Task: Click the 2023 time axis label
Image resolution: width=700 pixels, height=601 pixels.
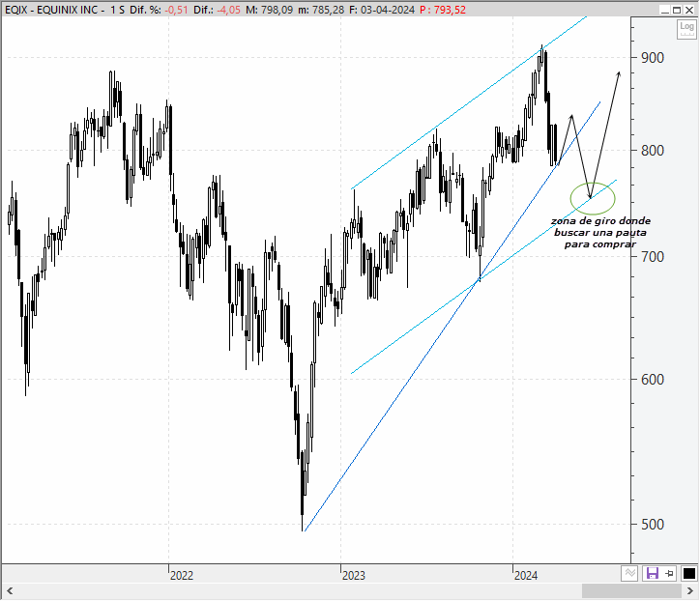Action: (354, 576)
